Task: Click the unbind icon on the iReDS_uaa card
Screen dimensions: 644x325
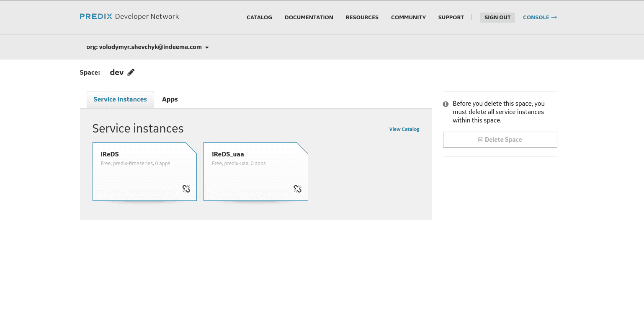Action: (x=297, y=189)
